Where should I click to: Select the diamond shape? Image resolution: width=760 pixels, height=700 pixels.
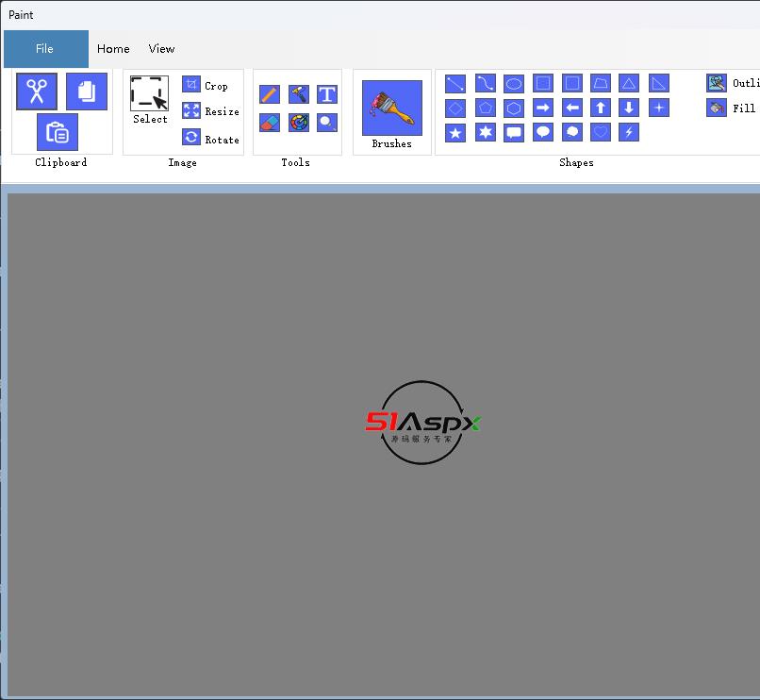455,108
